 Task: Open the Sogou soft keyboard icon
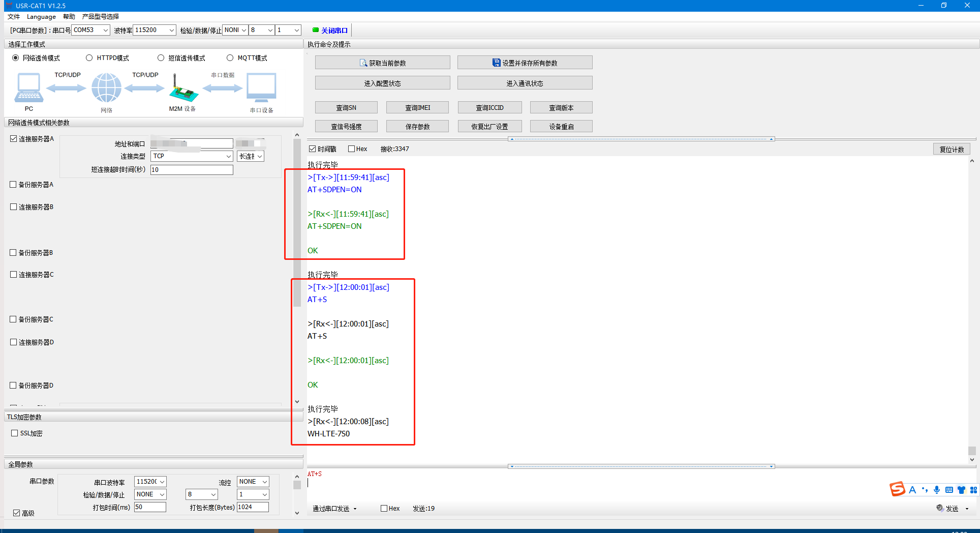coord(949,490)
